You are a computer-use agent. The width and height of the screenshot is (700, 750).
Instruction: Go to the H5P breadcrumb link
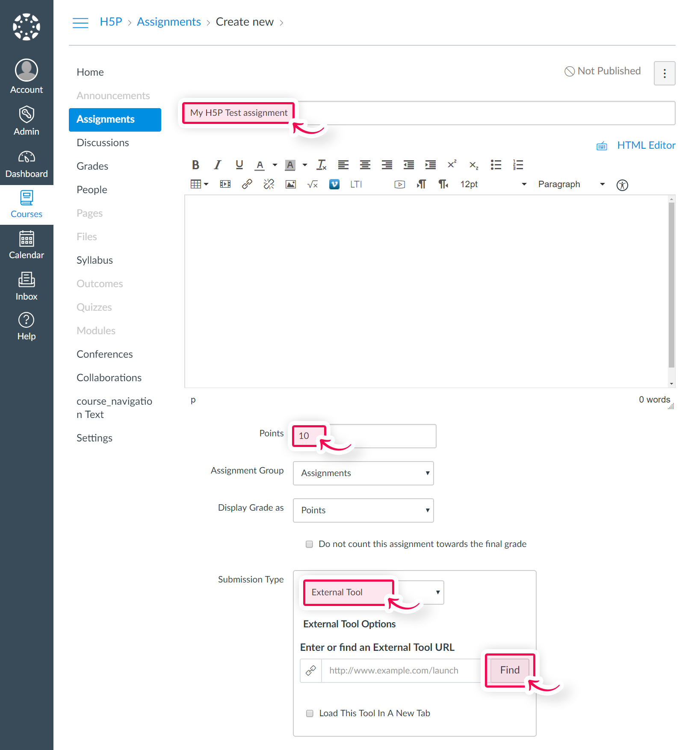(x=111, y=22)
